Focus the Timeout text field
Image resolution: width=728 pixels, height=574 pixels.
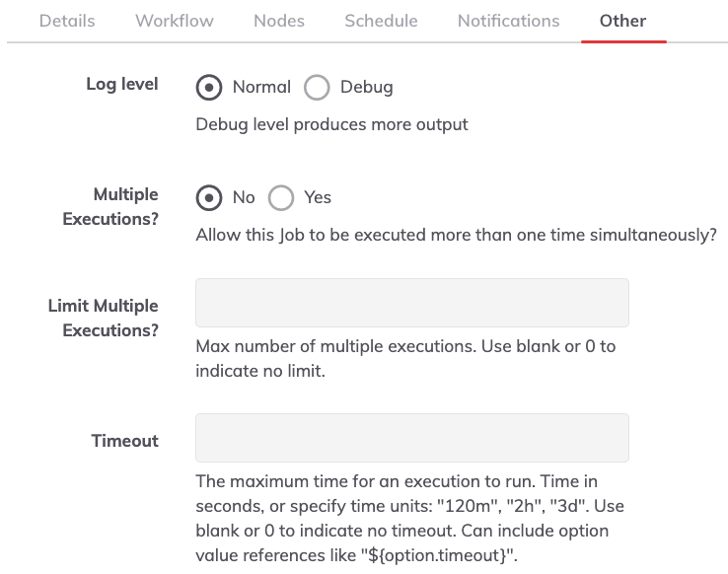pyautogui.click(x=412, y=438)
